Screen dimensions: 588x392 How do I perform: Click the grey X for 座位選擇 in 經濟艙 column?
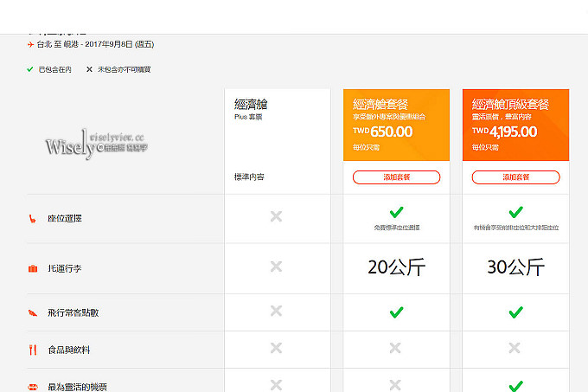(x=276, y=216)
